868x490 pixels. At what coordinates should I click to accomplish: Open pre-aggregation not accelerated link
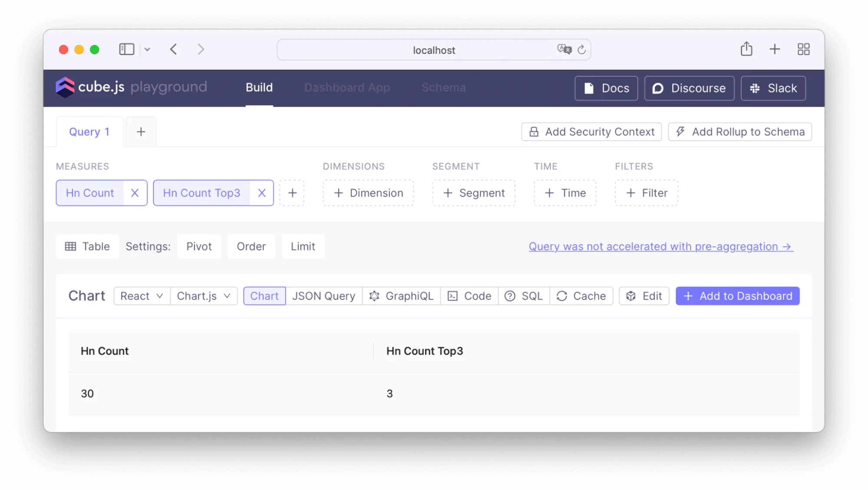tap(660, 247)
